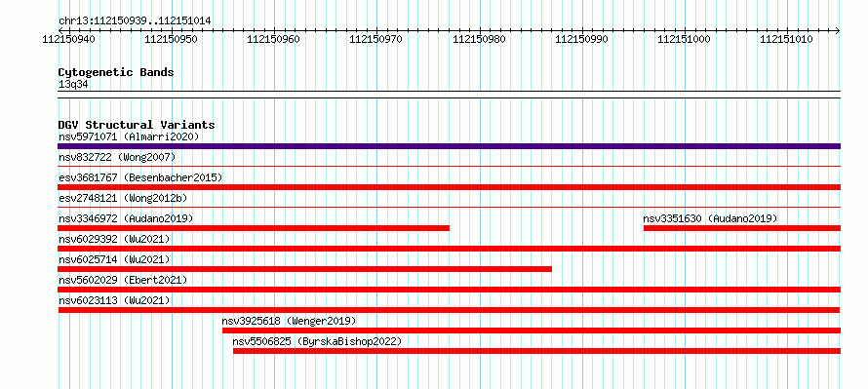Select the red nsv3346972 variant bar
Viewport: 868px width, 389px height.
tap(254, 228)
